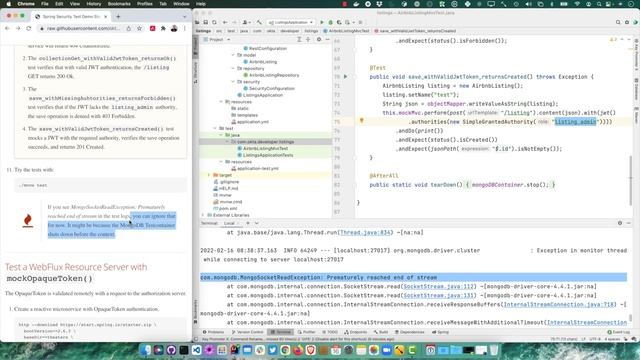Switch to Version Control tab

tap(247, 332)
